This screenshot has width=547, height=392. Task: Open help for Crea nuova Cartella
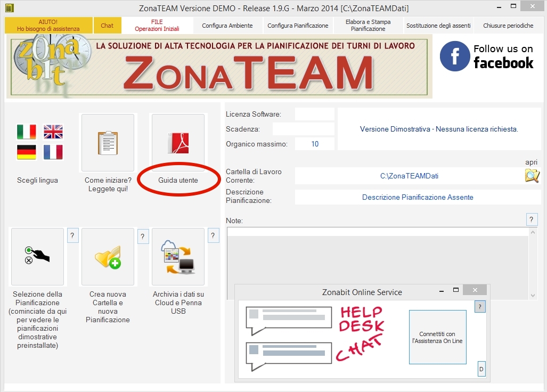pyautogui.click(x=143, y=236)
